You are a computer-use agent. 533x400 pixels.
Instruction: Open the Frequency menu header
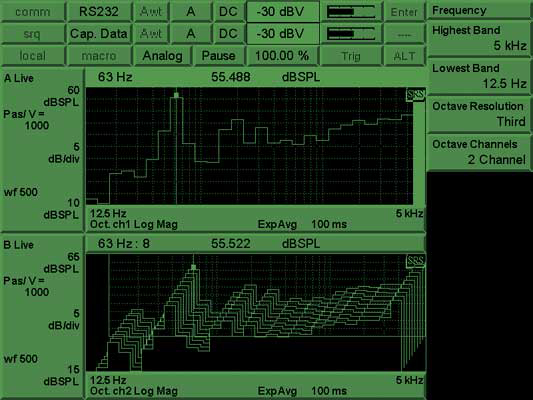[479, 10]
